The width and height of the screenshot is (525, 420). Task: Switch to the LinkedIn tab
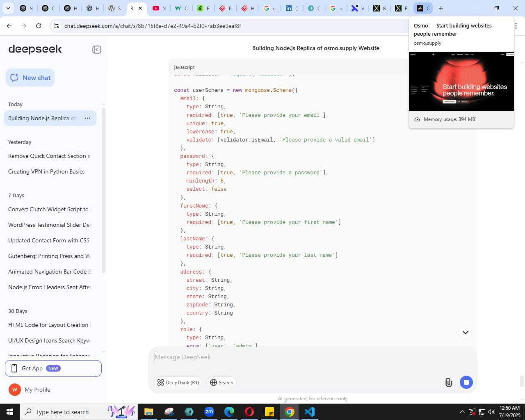(x=292, y=8)
